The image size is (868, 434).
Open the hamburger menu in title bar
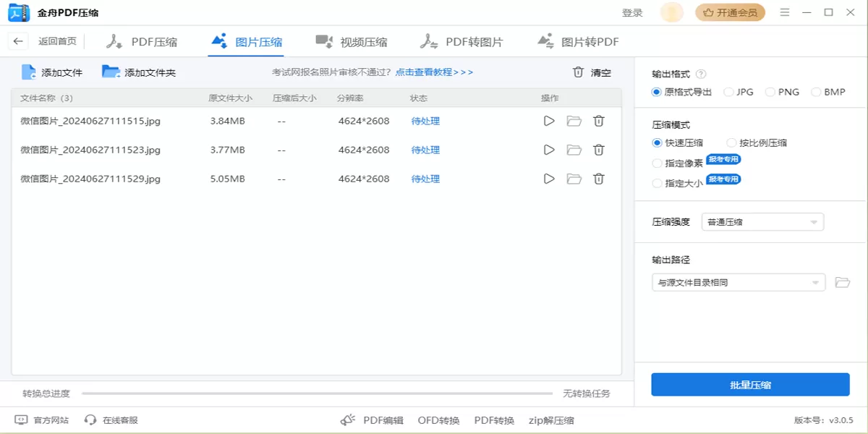point(785,12)
